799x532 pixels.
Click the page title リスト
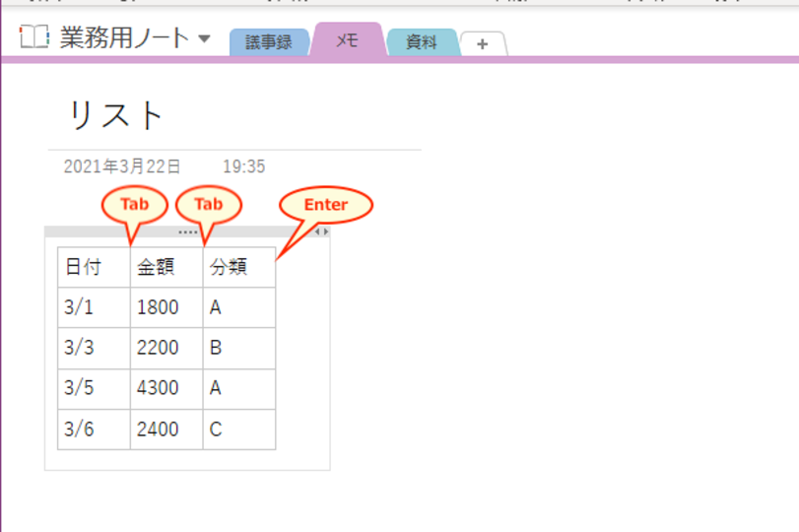115,115
